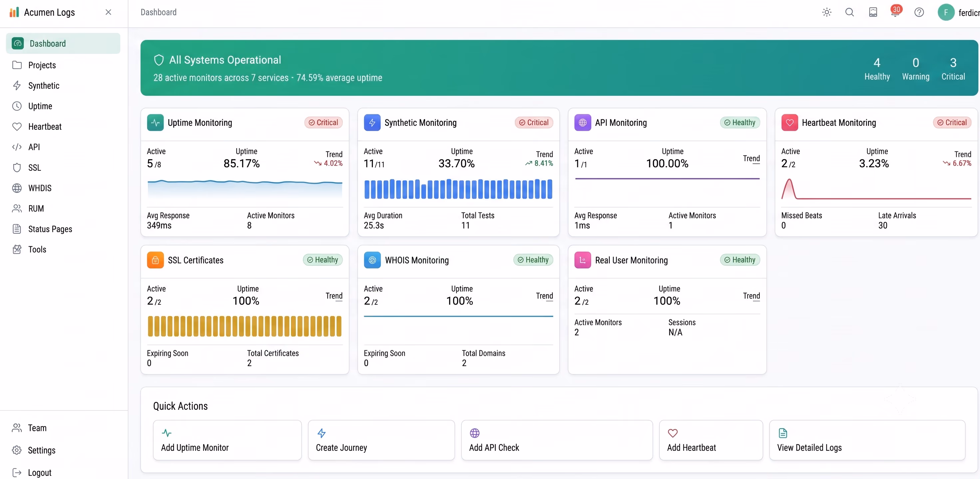Click the '3 Critical' count in banner
980x479 pixels.
(953, 69)
